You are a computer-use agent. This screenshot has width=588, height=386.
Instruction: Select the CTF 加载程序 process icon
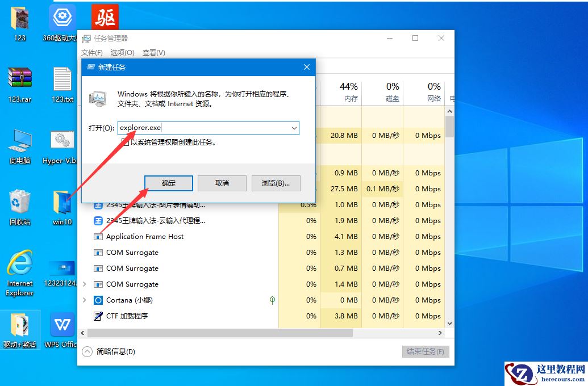[98, 316]
